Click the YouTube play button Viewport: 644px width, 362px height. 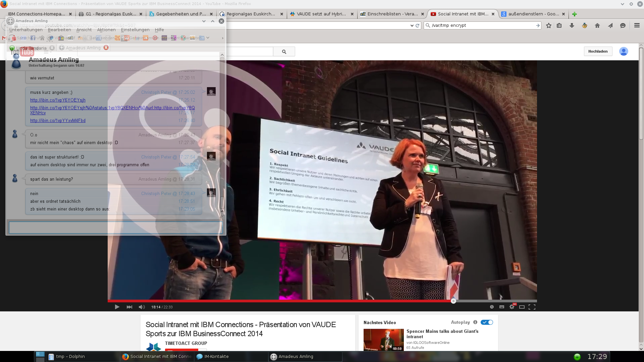pyautogui.click(x=117, y=307)
